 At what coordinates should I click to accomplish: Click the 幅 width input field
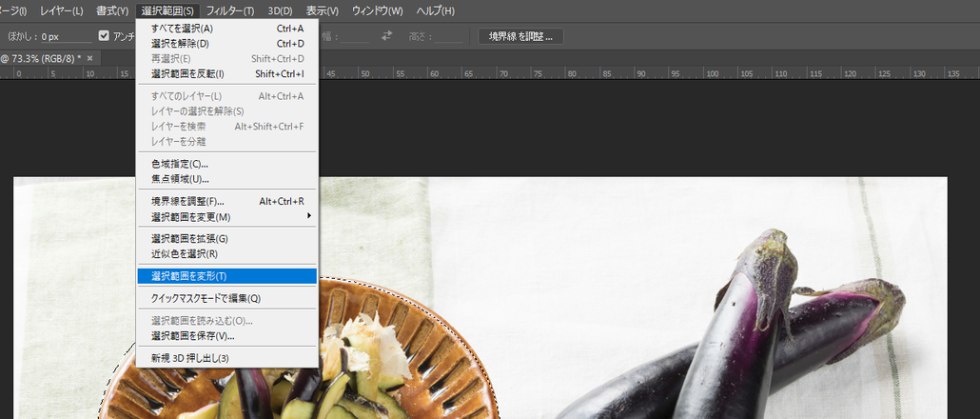coord(355,37)
